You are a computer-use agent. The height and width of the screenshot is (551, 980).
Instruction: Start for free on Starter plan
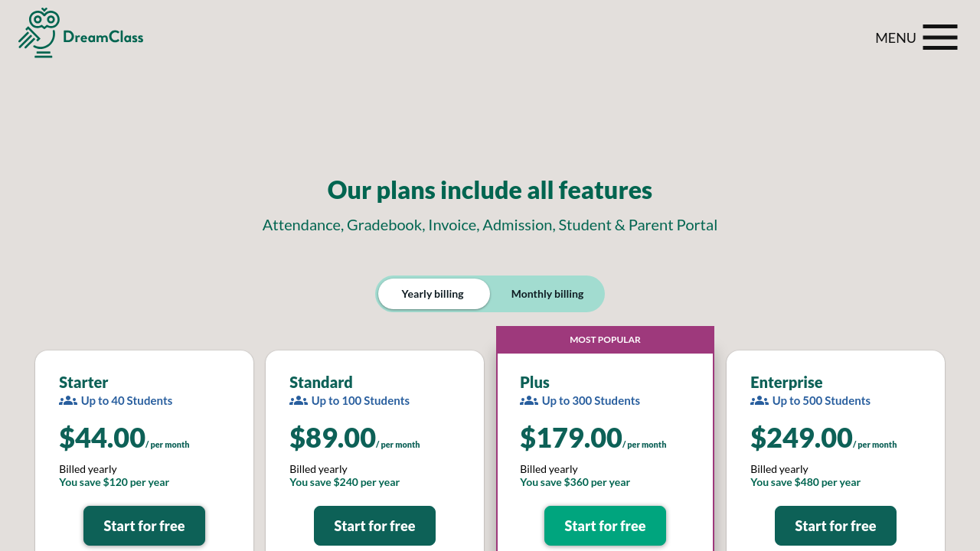pos(144,526)
